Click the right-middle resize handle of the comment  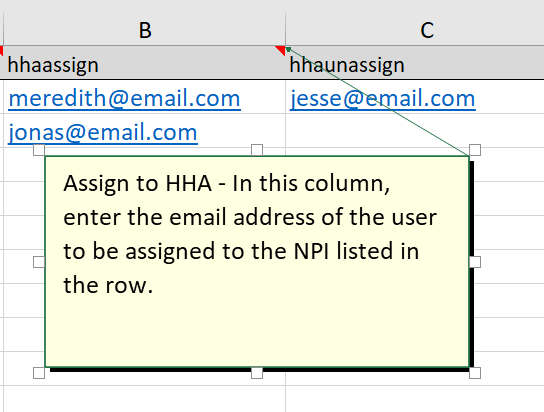point(475,262)
